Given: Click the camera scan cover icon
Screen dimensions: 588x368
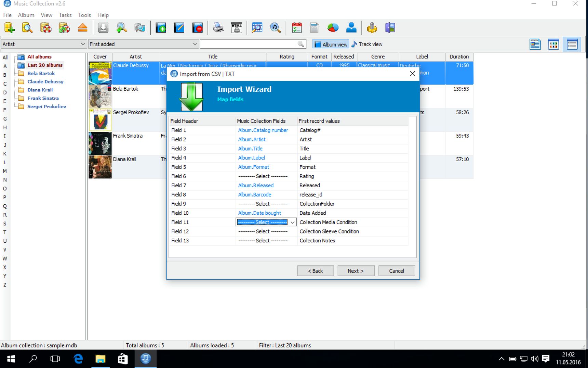Looking at the screenshot, I should pos(140,28).
